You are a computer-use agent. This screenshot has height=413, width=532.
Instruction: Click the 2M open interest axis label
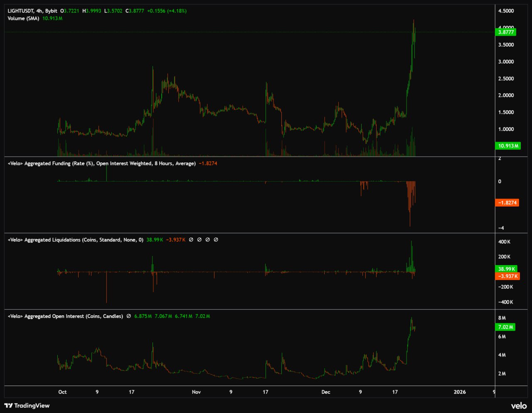click(502, 374)
